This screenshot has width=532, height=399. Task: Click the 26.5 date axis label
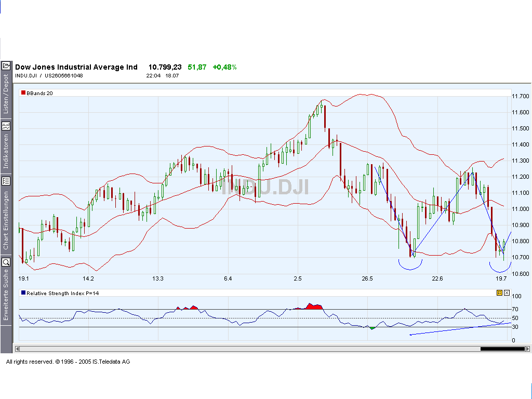point(367,278)
